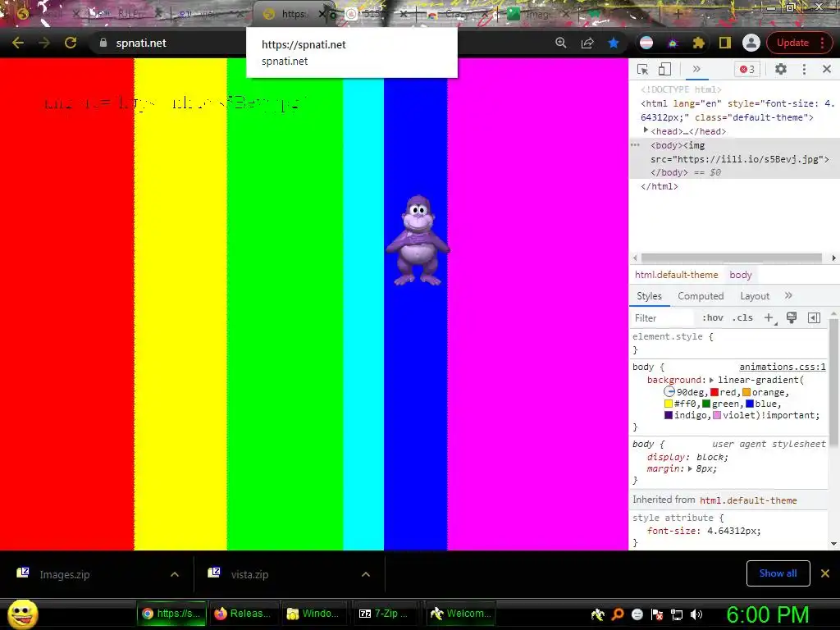The width and height of the screenshot is (840, 630).
Task: Click the ellipsis beside the body element row
Action: coord(636,145)
